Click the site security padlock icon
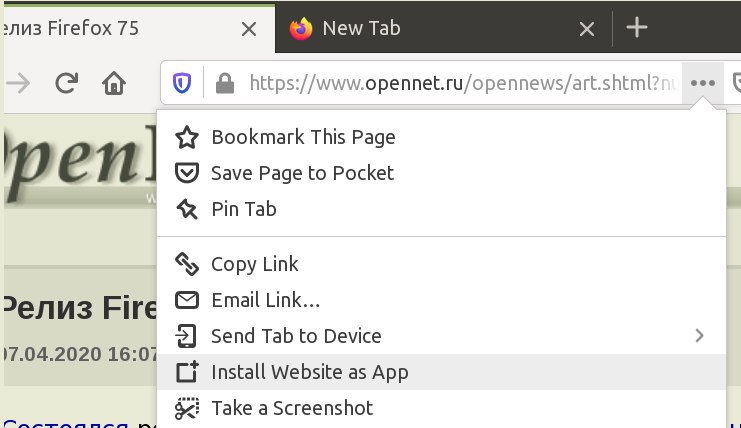 pyautogui.click(x=225, y=83)
